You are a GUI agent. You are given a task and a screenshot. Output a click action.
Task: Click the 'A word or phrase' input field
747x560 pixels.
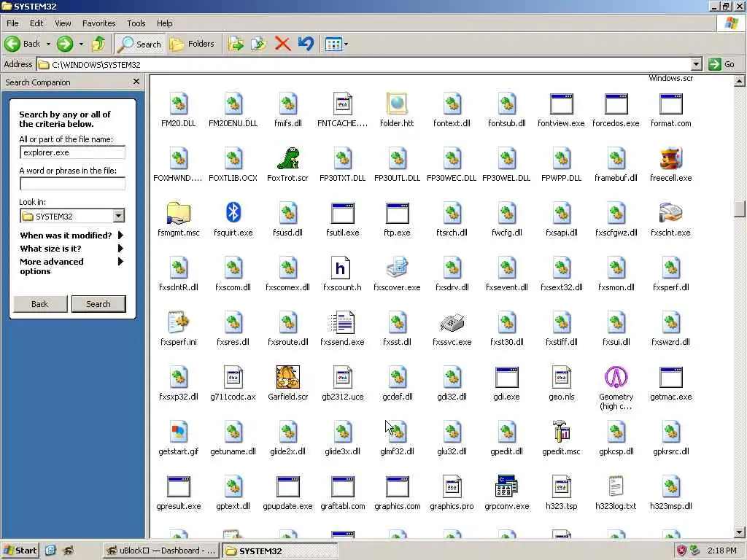72,183
